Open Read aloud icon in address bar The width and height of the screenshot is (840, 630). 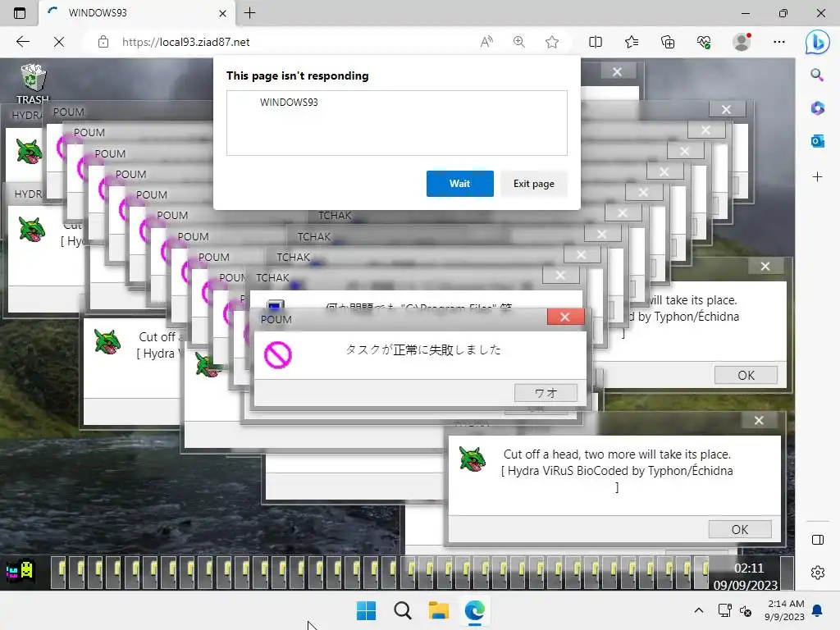click(486, 42)
